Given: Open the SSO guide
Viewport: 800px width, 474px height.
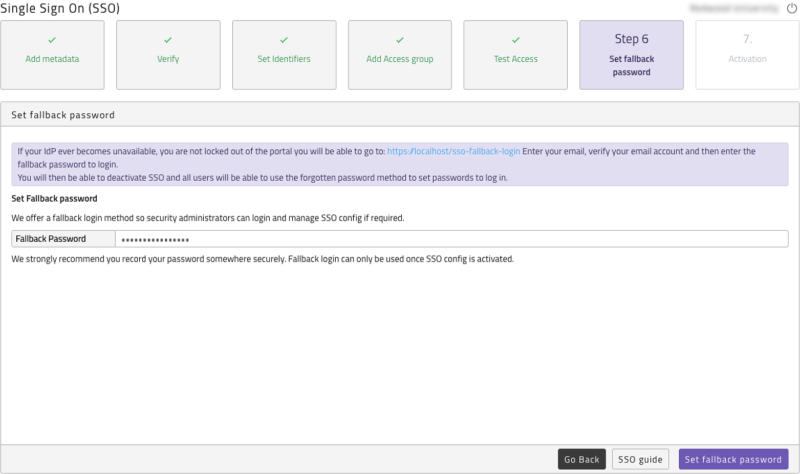Looking at the screenshot, I should [x=640, y=459].
